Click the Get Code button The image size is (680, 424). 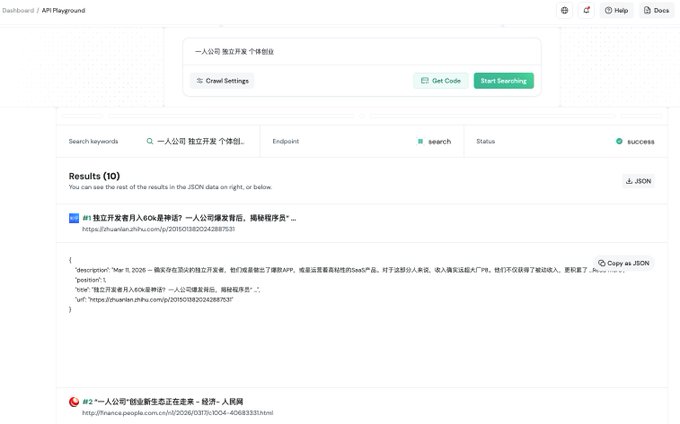coord(441,81)
